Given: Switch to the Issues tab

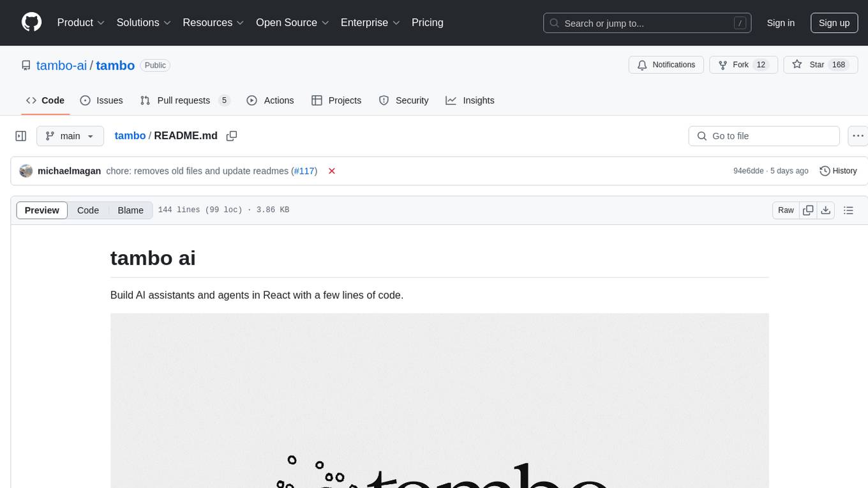Looking at the screenshot, I should pyautogui.click(x=101, y=100).
